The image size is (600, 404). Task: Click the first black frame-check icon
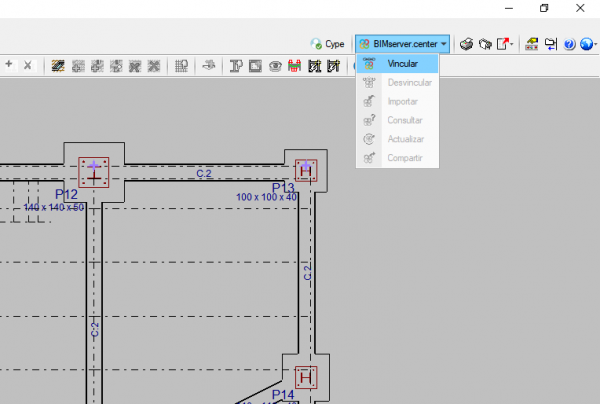pos(315,66)
